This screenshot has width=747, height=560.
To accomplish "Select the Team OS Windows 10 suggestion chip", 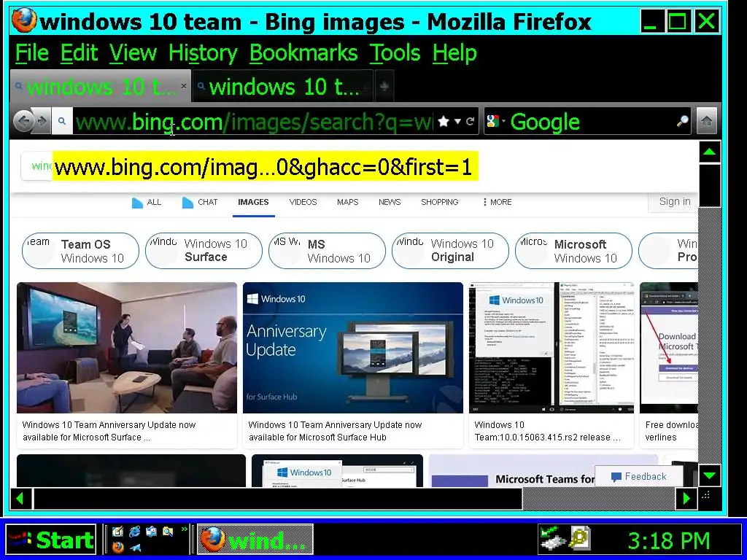I will coord(80,251).
